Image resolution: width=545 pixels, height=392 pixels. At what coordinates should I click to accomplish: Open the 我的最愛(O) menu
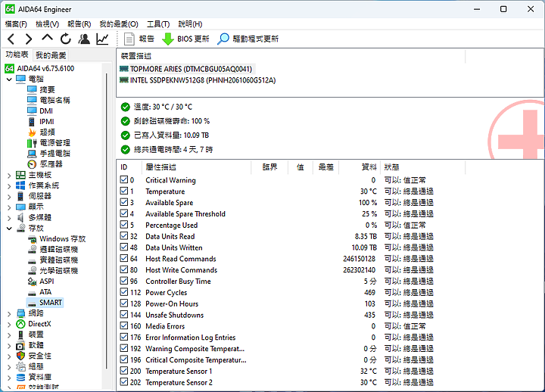[119, 24]
